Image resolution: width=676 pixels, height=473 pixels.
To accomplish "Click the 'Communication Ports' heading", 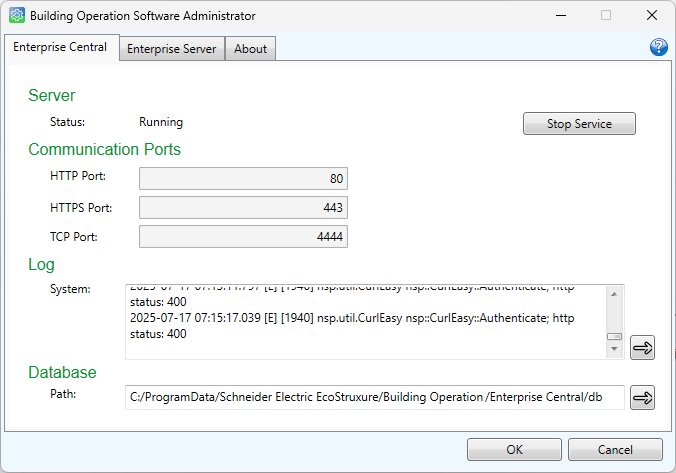I will 104,149.
